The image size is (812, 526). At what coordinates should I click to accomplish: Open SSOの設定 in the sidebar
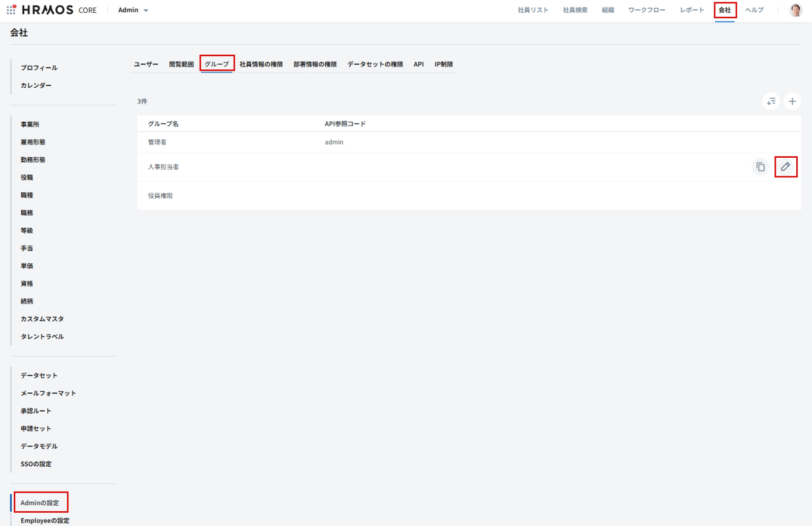click(x=36, y=464)
